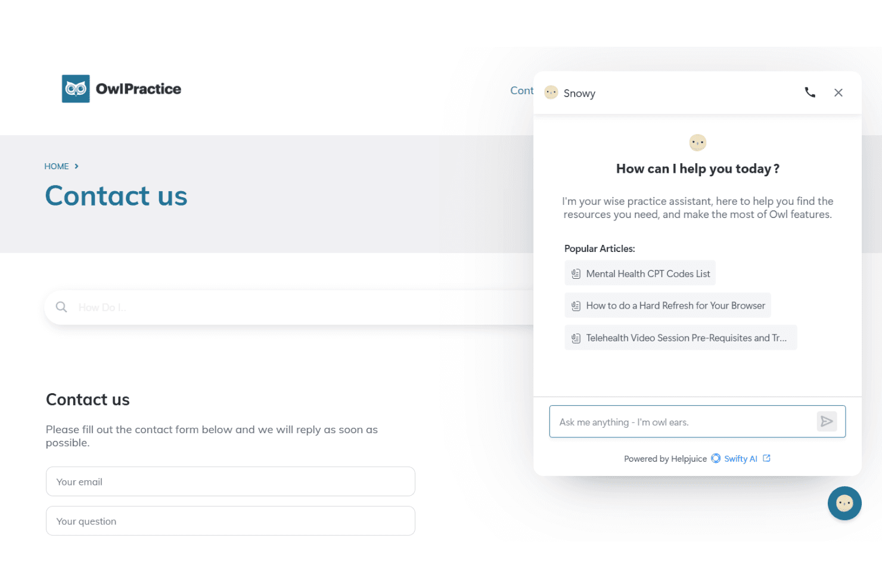The height and width of the screenshot is (588, 882).
Task: Click the Your email field
Action: [x=231, y=481]
